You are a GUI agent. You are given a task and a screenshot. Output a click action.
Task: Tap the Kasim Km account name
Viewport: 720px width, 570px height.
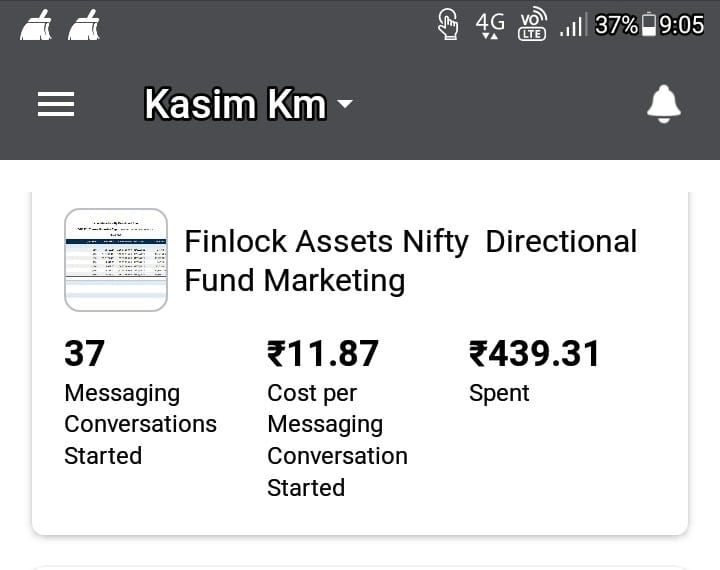(235, 104)
